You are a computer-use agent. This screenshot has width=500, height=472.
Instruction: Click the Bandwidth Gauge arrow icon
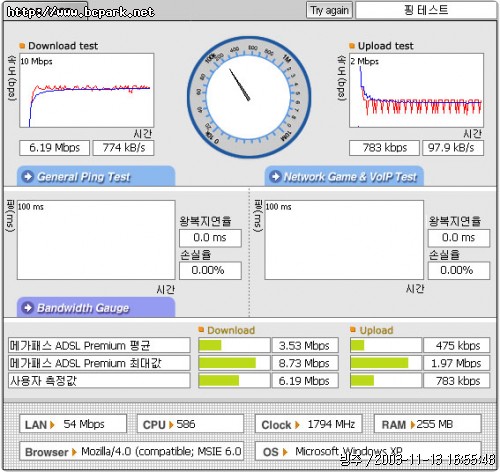[28, 308]
